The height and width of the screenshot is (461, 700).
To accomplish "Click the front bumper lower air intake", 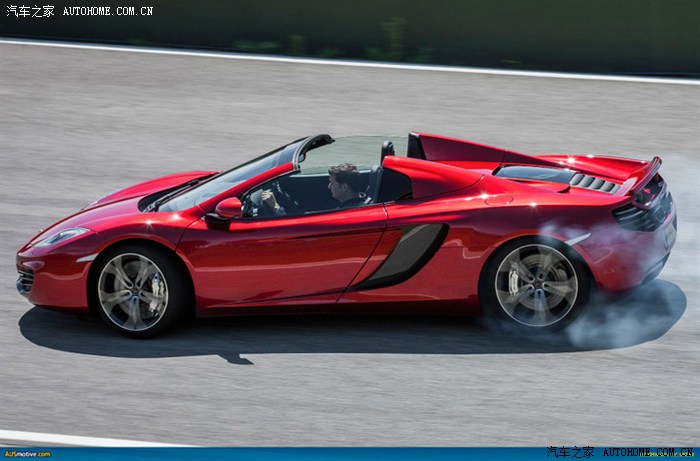I will point(26,281).
